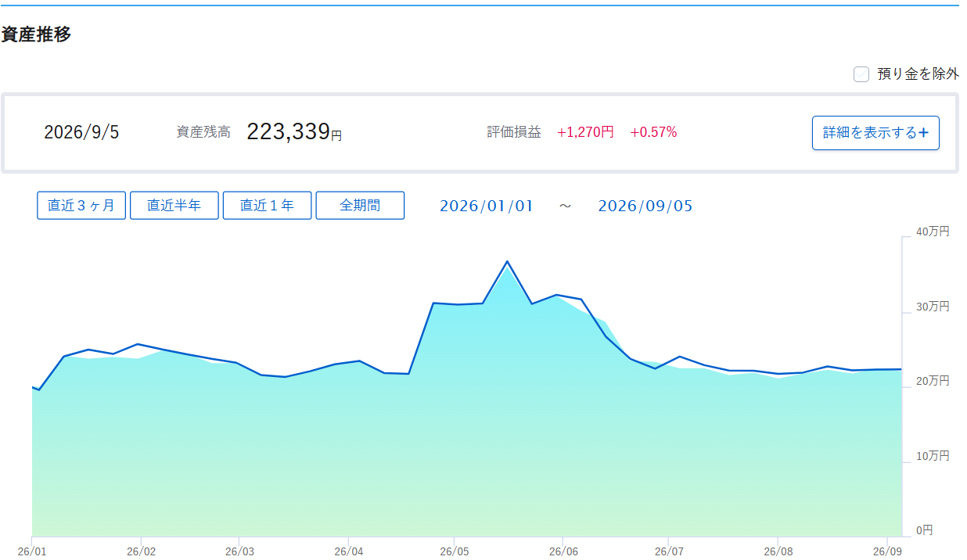Click the 26/01 x-axis label

pos(31,551)
